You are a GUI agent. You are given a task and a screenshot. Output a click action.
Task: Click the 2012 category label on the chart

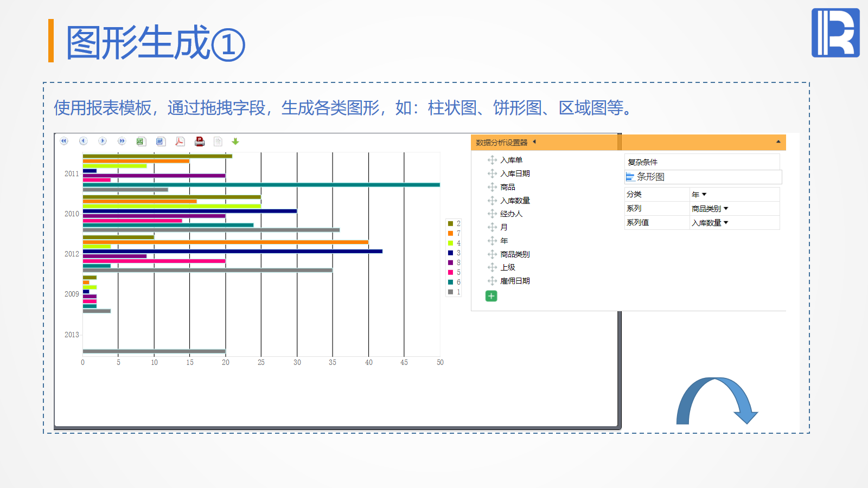(x=72, y=254)
